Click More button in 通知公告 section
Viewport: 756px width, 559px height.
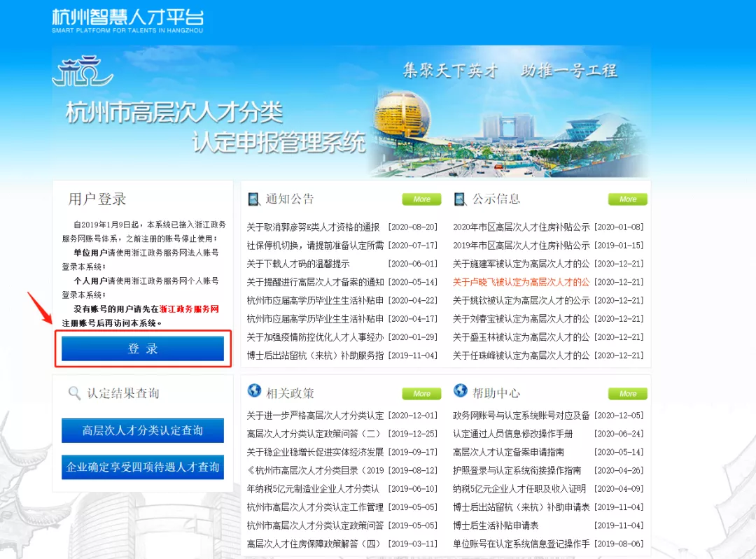[422, 199]
